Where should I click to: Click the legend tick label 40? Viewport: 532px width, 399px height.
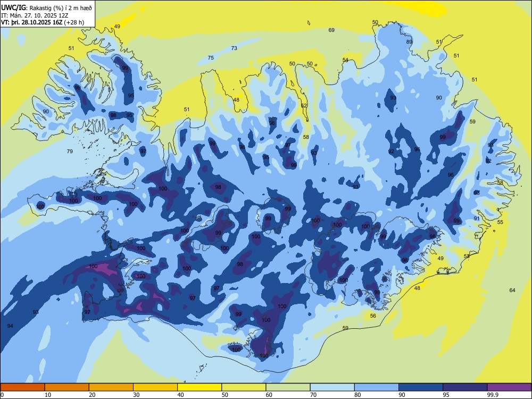(180, 395)
